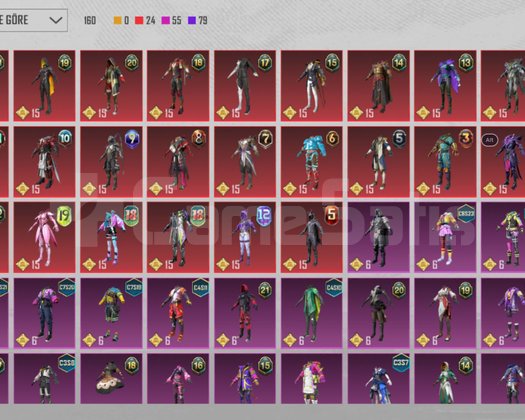525x420 pixels.
Task: Select the pink-winged outfit with badge 18
Action: (x=111, y=237)
